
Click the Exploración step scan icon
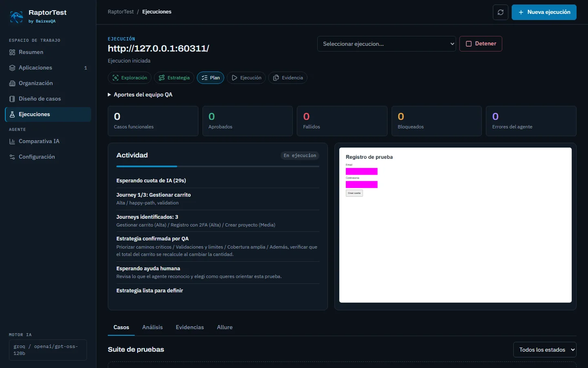[x=116, y=78]
